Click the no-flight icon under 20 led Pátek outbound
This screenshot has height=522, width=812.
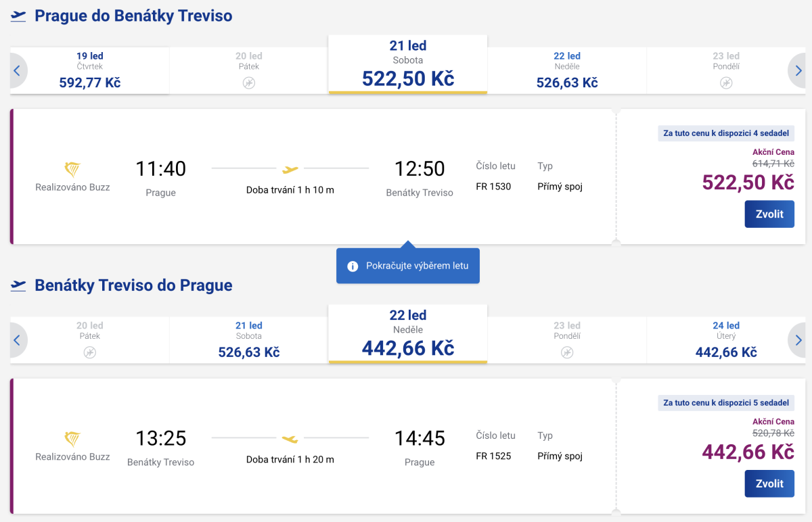click(x=249, y=82)
